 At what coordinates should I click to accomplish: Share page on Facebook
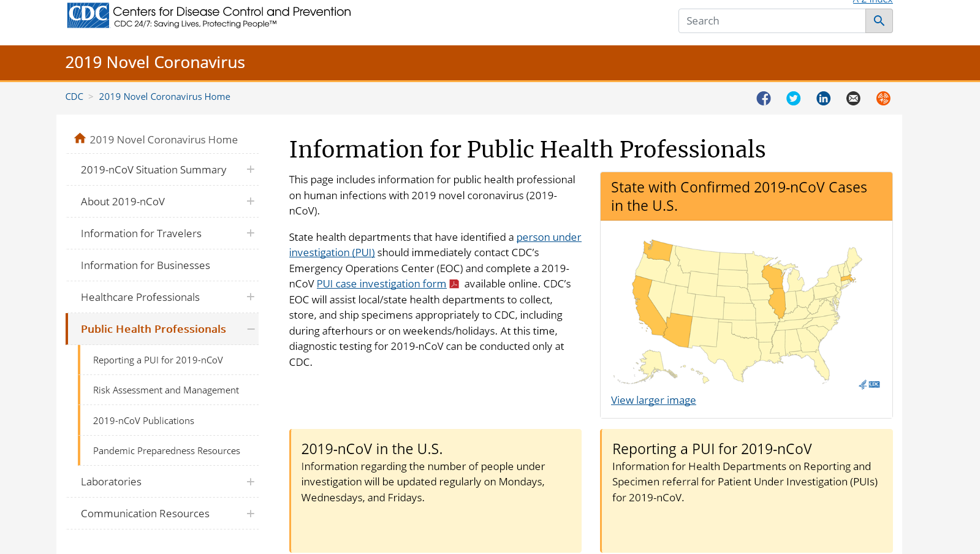pyautogui.click(x=763, y=98)
